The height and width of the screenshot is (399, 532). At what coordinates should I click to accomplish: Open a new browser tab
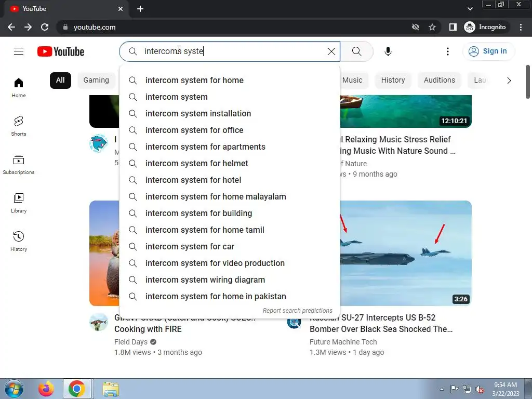140,9
